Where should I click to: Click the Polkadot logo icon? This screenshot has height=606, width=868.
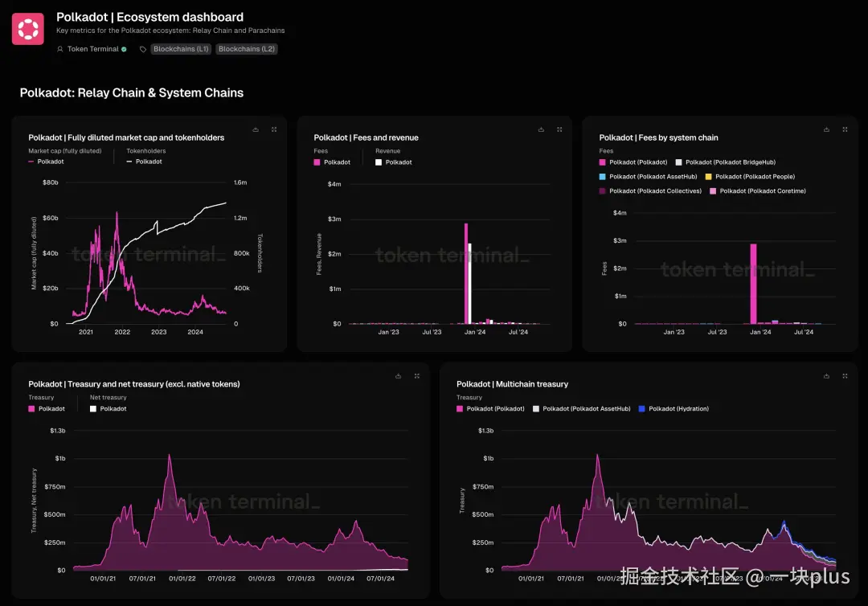pos(27,29)
